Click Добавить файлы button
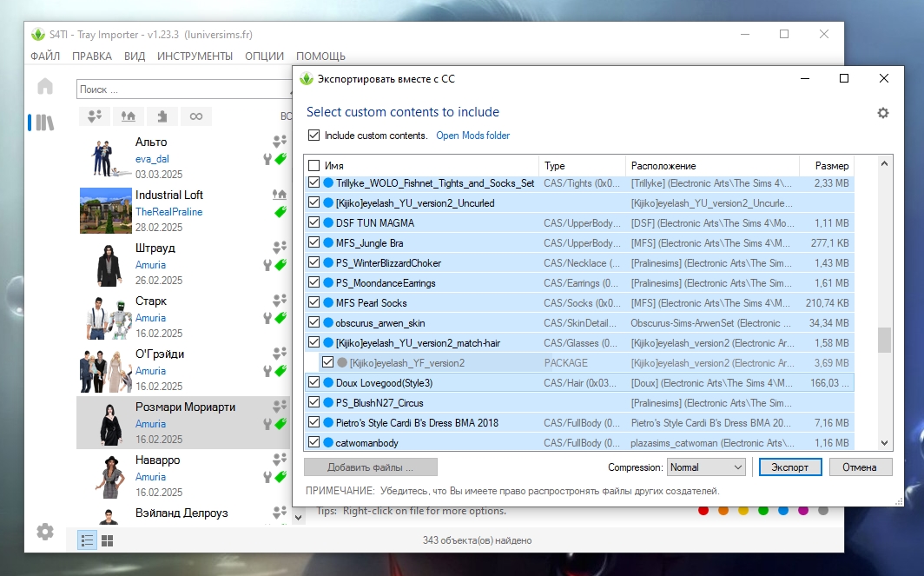This screenshot has width=924, height=576. (x=371, y=467)
